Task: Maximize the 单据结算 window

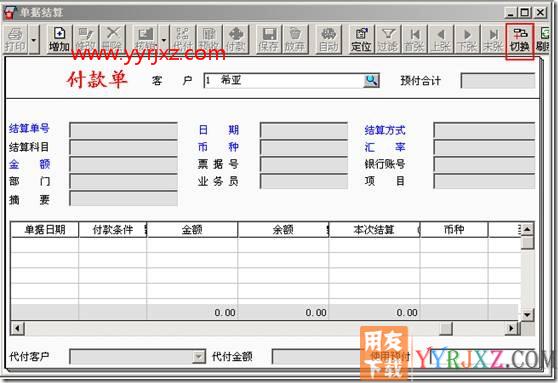Action: [525, 13]
